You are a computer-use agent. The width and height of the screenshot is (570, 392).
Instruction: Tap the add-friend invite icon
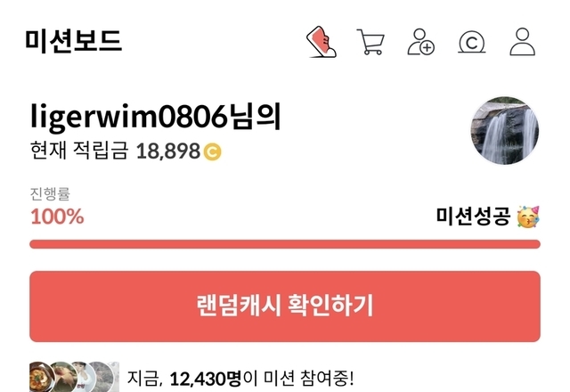click(420, 42)
